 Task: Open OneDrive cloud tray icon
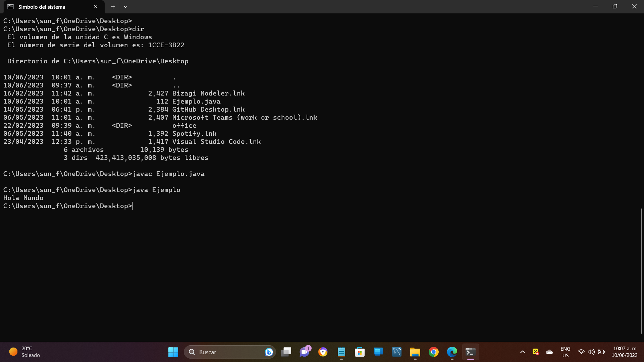(549, 352)
